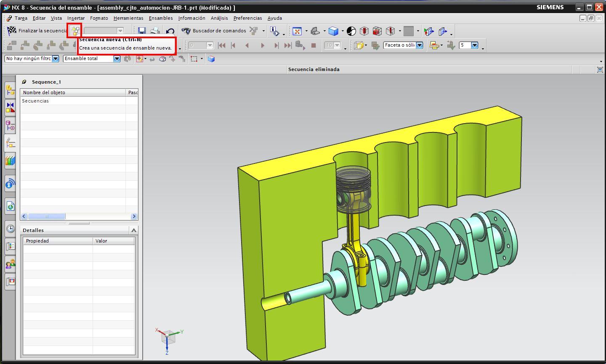Click the black-and-white face analysis icon
This screenshot has width=606, height=364.
(351, 31)
